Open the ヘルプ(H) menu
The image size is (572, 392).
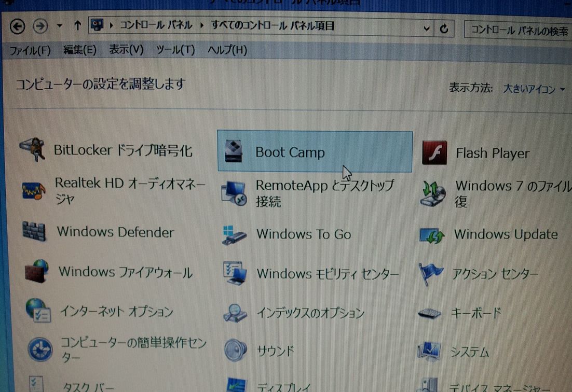(227, 50)
